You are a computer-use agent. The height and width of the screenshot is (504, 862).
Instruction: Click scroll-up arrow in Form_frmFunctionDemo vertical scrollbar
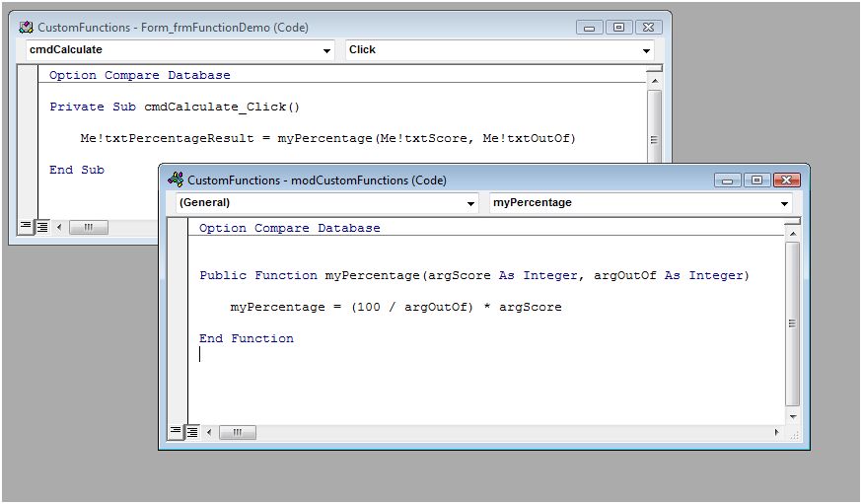[654, 81]
